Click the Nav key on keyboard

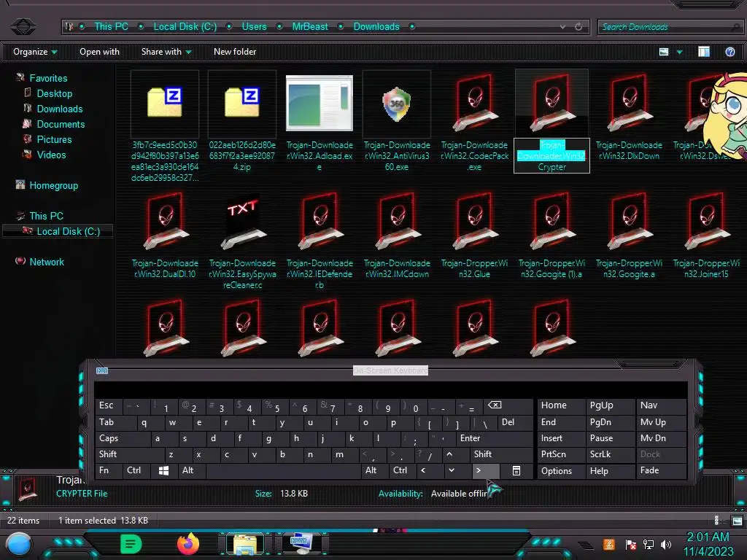click(x=661, y=405)
